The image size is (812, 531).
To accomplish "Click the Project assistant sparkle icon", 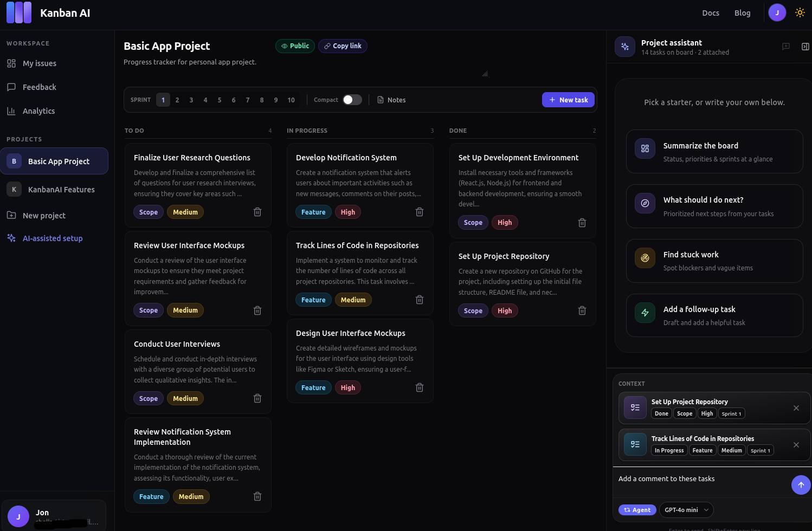I will point(625,47).
